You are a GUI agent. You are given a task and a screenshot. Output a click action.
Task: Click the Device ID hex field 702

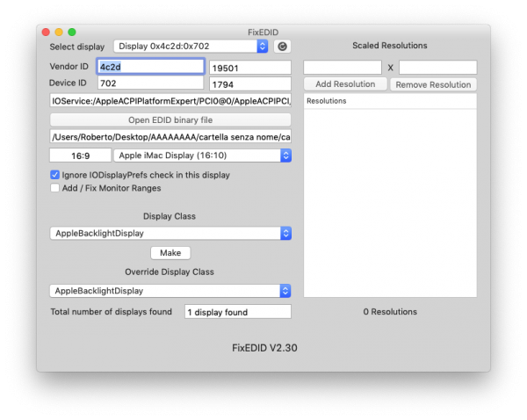coord(150,83)
